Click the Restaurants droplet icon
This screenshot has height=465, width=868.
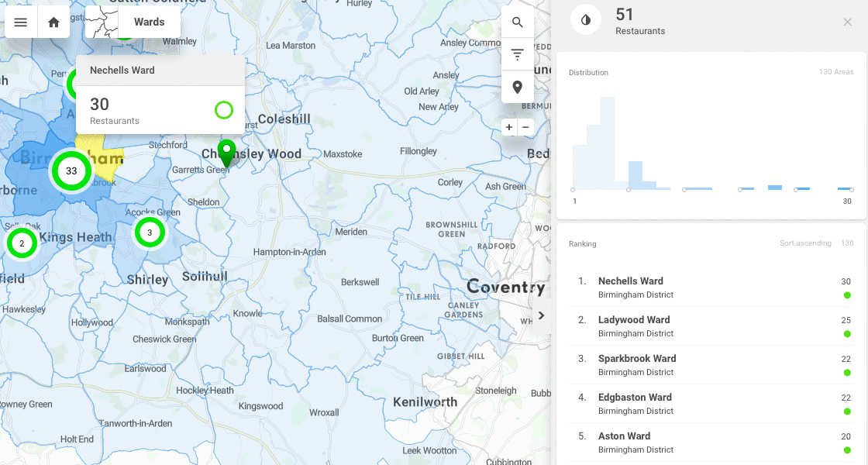tap(585, 19)
